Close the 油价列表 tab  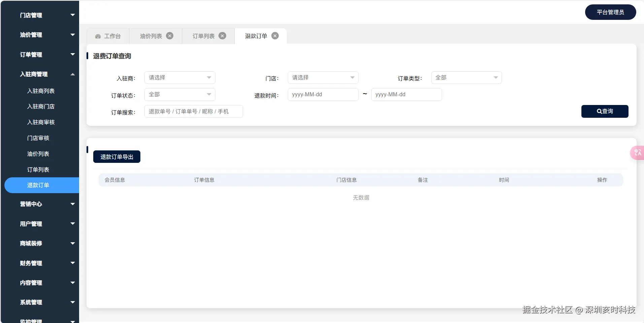(x=170, y=36)
